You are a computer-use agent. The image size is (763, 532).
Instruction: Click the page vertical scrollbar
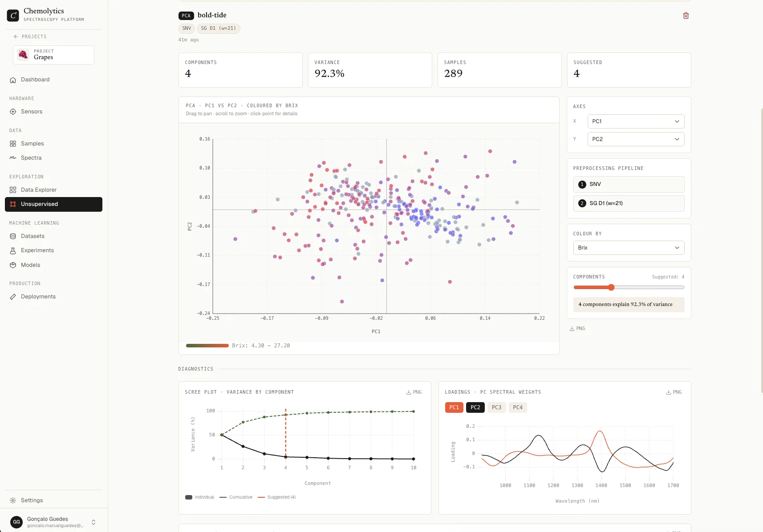point(761,250)
